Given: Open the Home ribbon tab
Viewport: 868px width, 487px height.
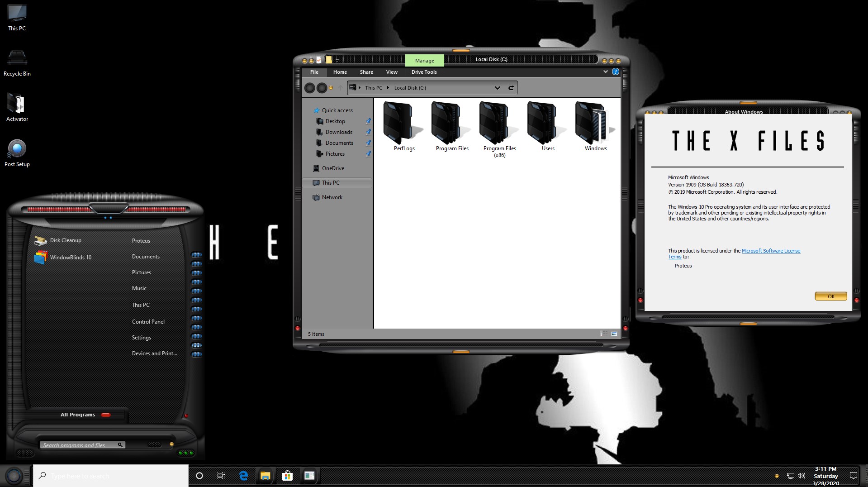Looking at the screenshot, I should 340,72.
